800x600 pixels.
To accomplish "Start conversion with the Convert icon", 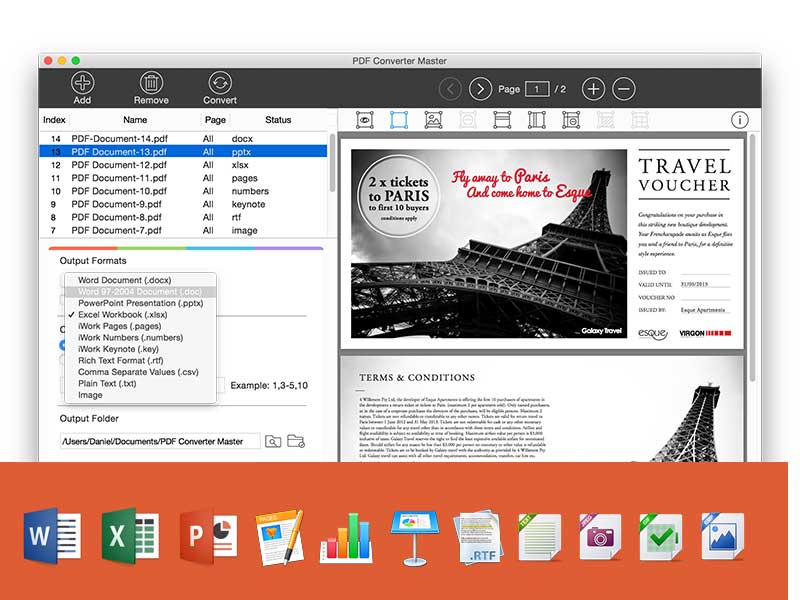I will click(220, 83).
